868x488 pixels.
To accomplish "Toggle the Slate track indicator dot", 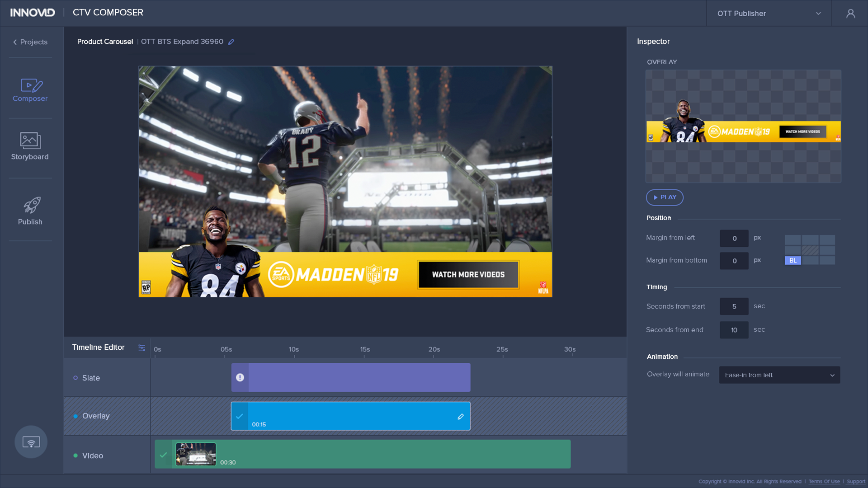I will tap(75, 378).
